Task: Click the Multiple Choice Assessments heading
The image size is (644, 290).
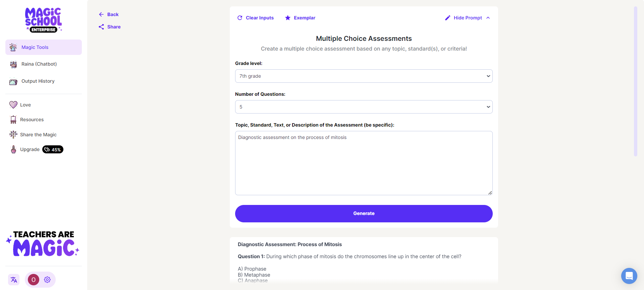Action: (x=364, y=39)
